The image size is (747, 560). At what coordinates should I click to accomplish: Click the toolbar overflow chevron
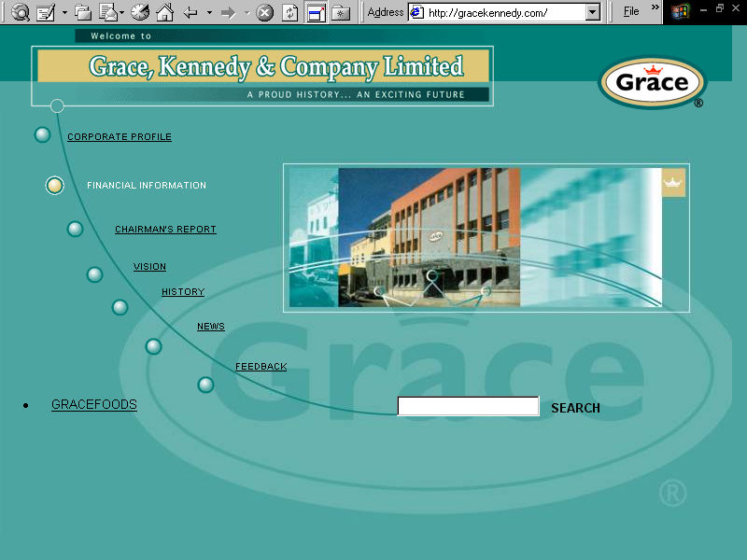pyautogui.click(x=654, y=9)
